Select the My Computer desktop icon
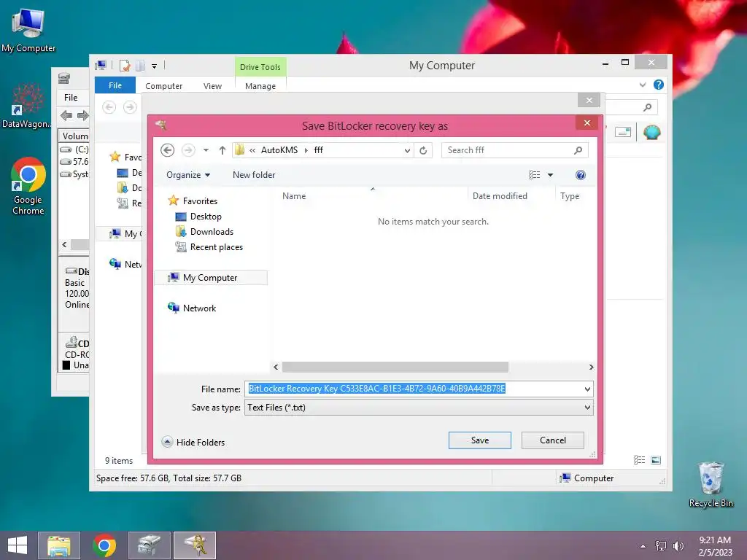The width and height of the screenshot is (747, 560). pos(28,31)
